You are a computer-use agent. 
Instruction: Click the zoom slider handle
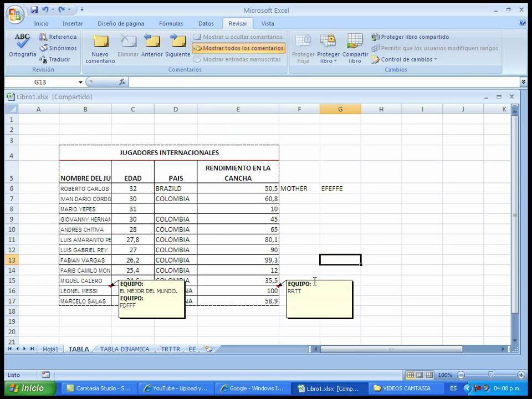[x=490, y=375]
